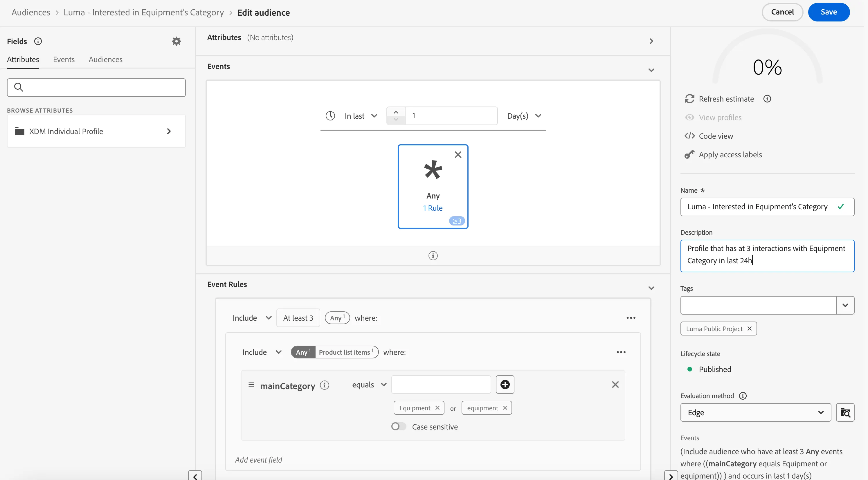Click the days number input field
Viewport: 868px width, 480px height.
click(451, 116)
